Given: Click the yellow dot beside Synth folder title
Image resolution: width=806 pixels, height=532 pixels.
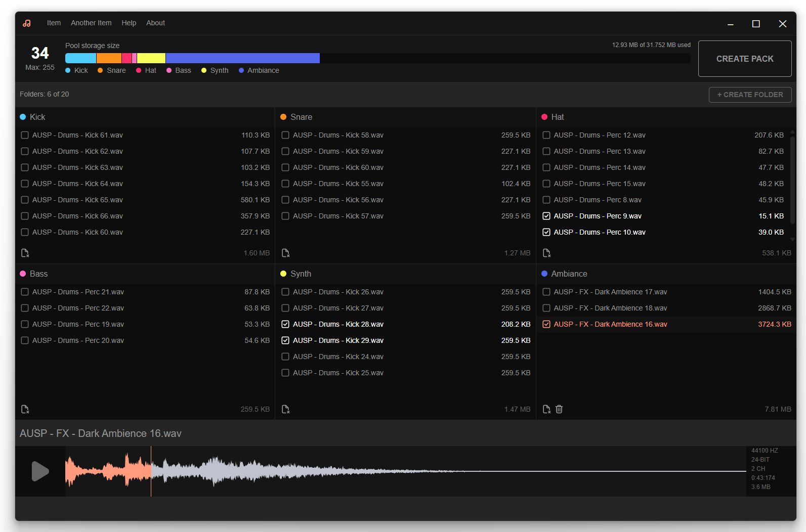Looking at the screenshot, I should click(283, 274).
